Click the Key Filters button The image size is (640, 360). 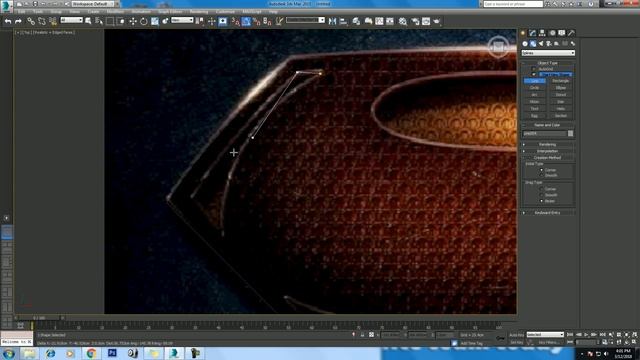[x=548, y=342]
